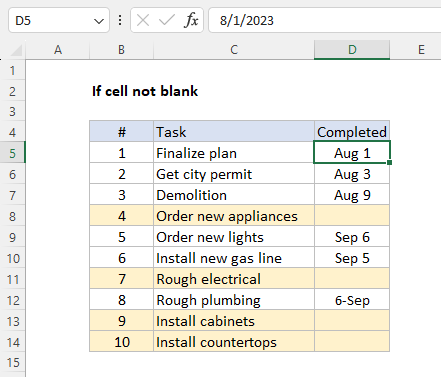Screen dimensions: 441x377
Task: Select the 'Demolition' cell
Action: 234,195
